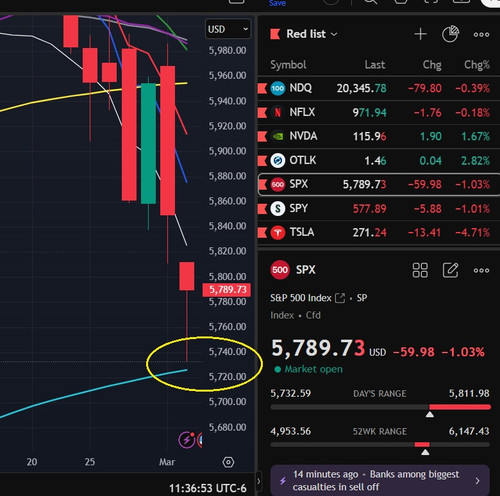
Task: Click the latest red candle on the chart
Action: pos(187,276)
